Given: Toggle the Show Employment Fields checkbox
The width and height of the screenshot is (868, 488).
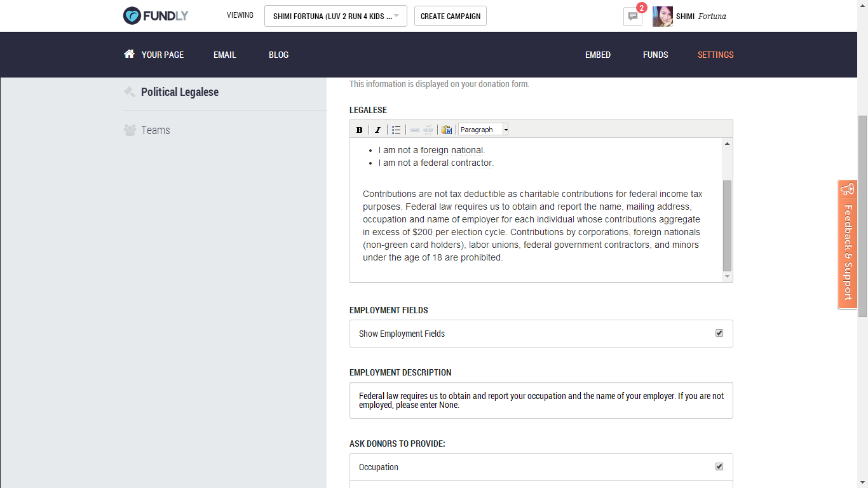Looking at the screenshot, I should pos(719,333).
